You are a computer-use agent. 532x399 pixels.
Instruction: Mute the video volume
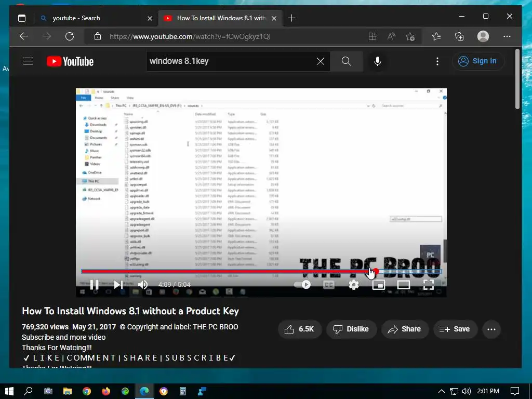(x=143, y=284)
